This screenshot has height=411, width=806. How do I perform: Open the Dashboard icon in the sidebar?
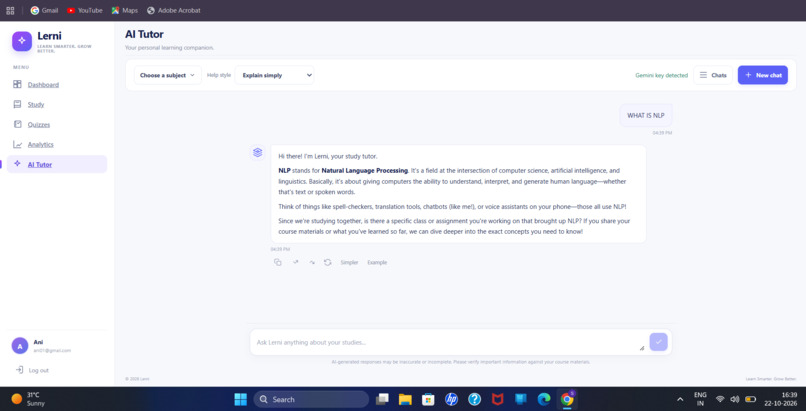click(17, 84)
